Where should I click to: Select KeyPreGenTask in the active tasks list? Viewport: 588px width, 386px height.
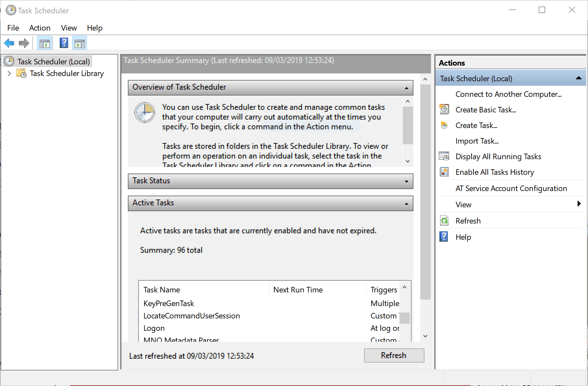coord(169,303)
